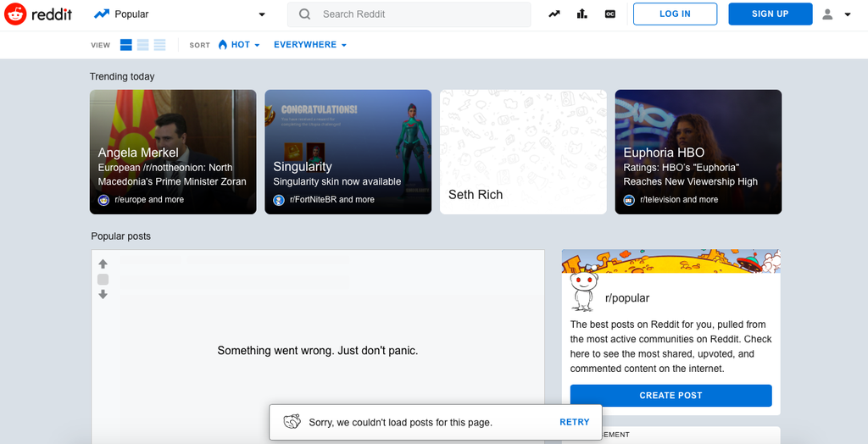Go to r/television and more
868x444 pixels.
click(679, 199)
